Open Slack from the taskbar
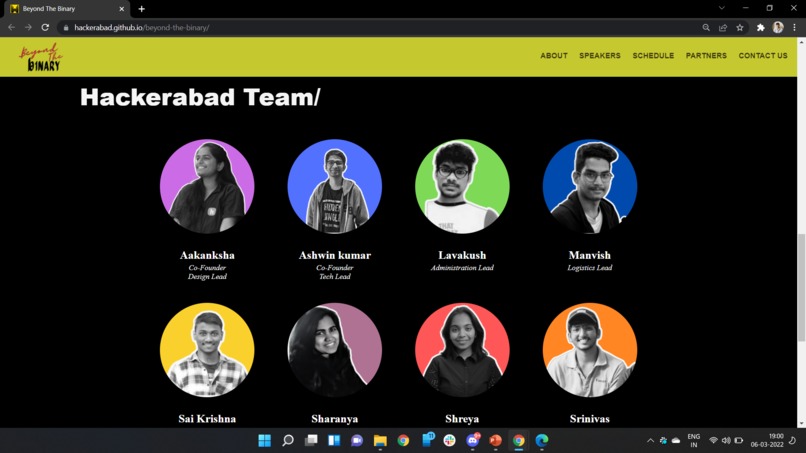The width and height of the screenshot is (806, 453). [x=449, y=440]
